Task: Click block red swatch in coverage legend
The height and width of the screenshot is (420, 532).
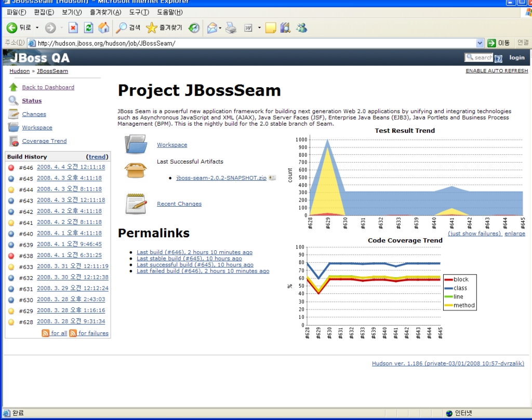Action: click(448, 280)
